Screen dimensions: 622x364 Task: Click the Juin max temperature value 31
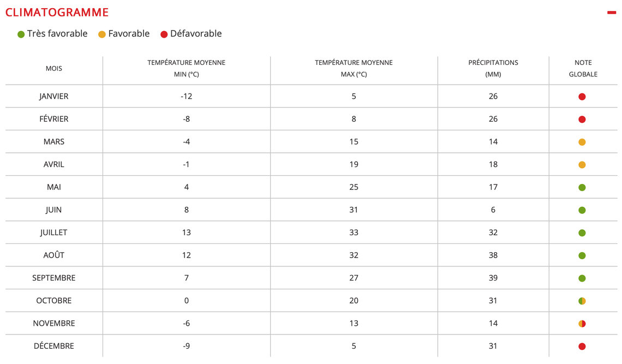coord(354,210)
